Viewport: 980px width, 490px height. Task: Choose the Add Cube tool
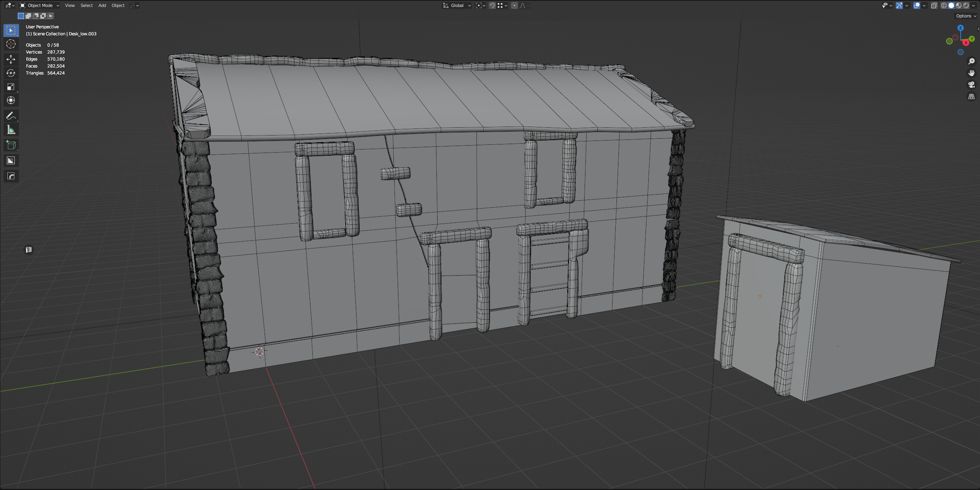tap(11, 145)
